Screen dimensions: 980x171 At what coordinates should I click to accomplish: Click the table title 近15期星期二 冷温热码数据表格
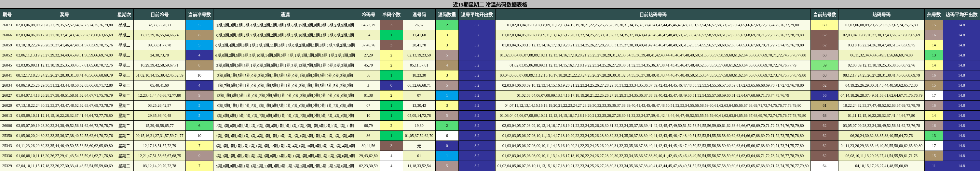pyautogui.click(x=490, y=5)
